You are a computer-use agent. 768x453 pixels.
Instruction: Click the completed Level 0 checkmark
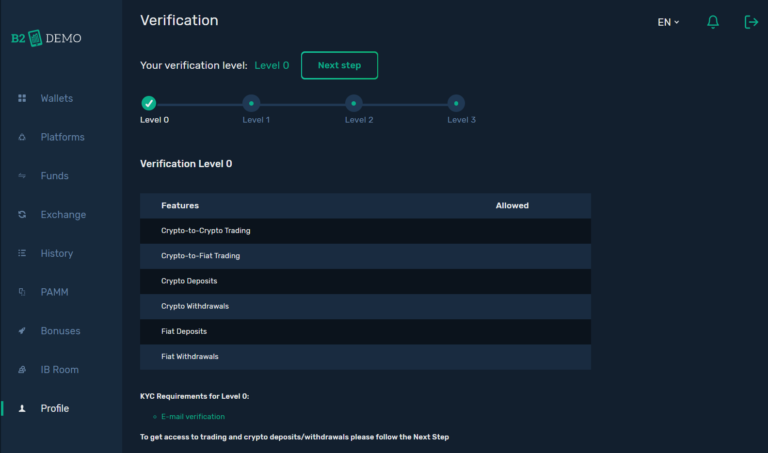[148, 103]
